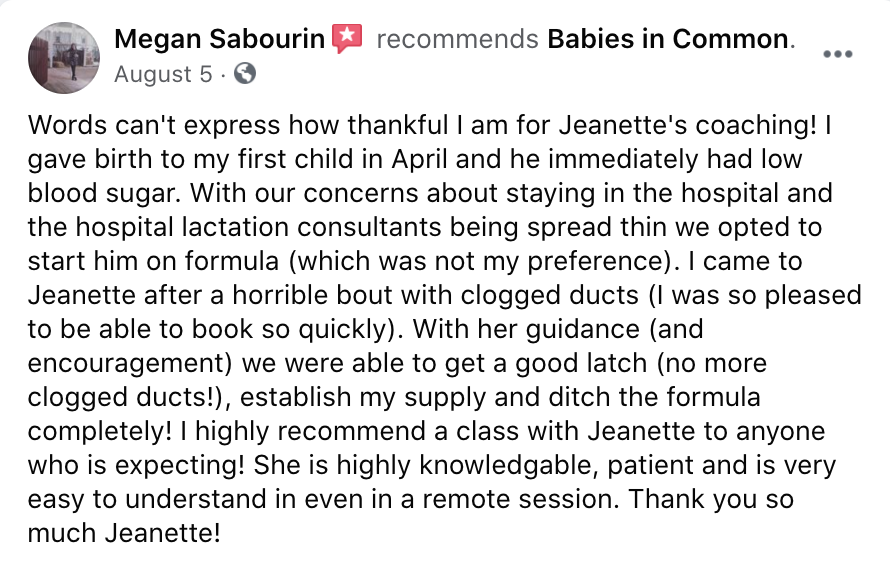Open Megan Sabourin's profile name link
Viewport: 890px width, 566px height.
tap(219, 39)
